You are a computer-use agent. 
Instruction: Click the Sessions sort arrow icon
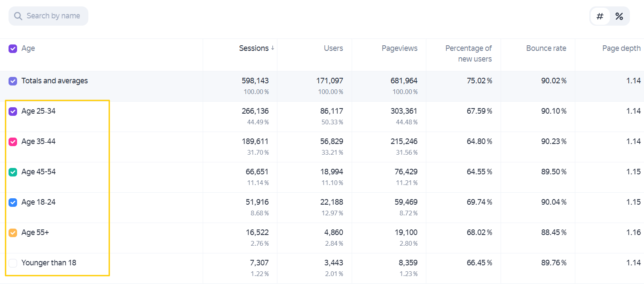pyautogui.click(x=273, y=48)
